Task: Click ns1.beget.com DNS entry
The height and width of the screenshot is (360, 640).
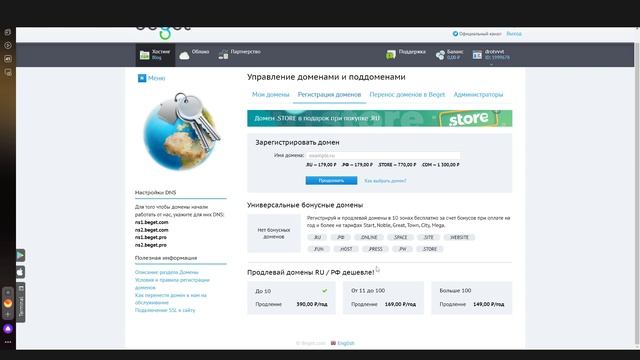Action: [x=151, y=222]
